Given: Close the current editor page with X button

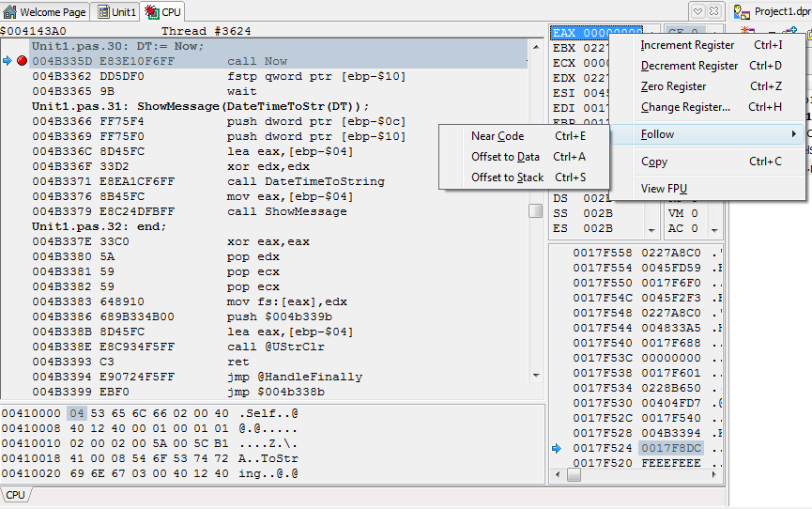Looking at the screenshot, I should 713,11.
